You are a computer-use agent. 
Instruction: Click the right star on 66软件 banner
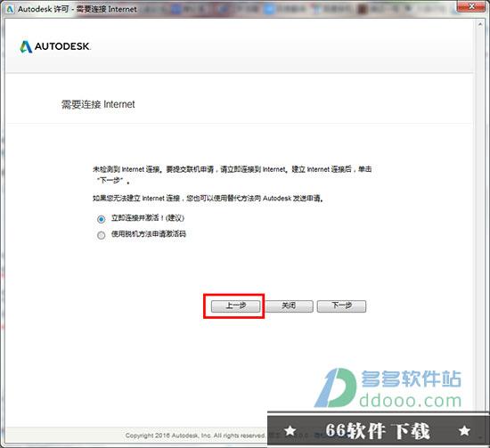point(464,431)
